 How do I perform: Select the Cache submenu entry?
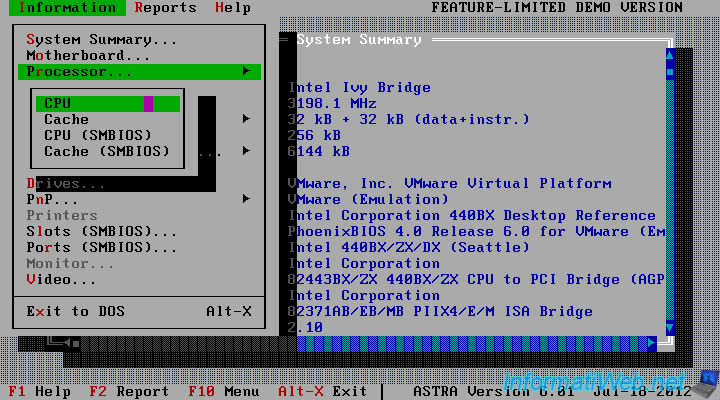[67, 119]
